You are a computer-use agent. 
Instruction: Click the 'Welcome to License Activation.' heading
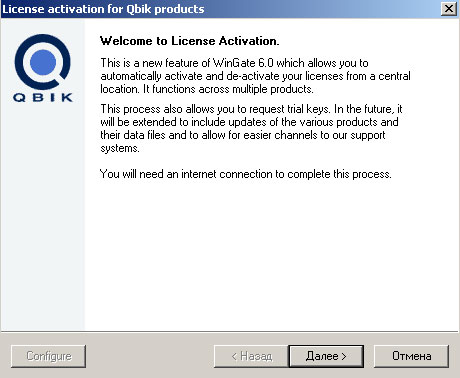[x=189, y=41]
